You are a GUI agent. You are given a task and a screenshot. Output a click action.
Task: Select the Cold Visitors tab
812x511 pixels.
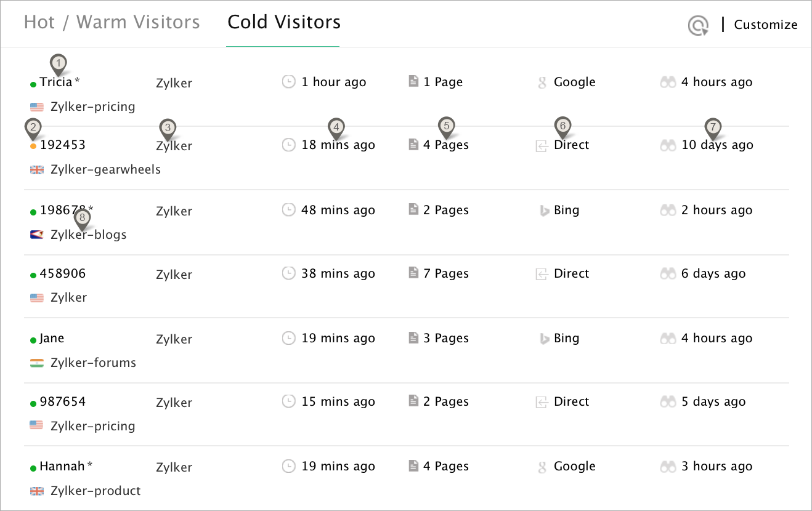tap(284, 23)
